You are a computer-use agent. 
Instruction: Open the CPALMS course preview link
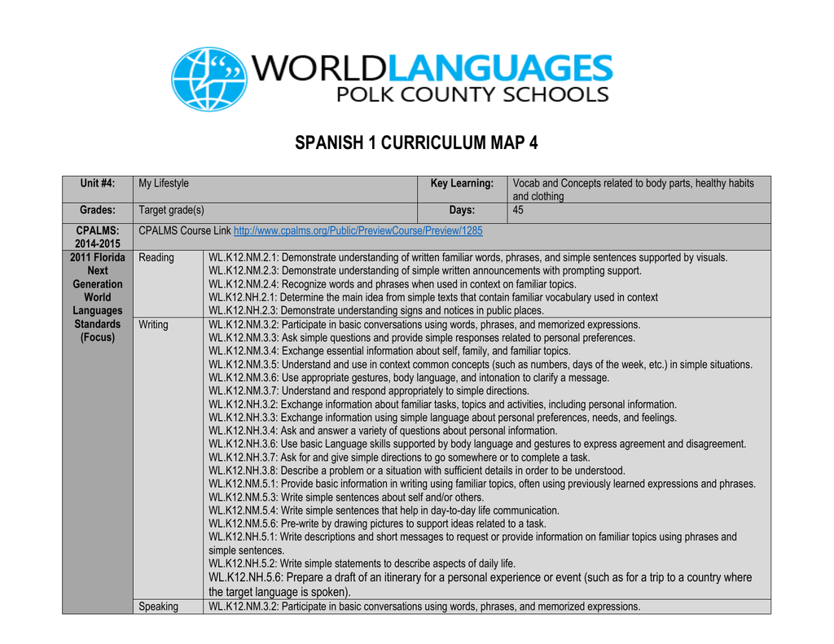click(358, 231)
